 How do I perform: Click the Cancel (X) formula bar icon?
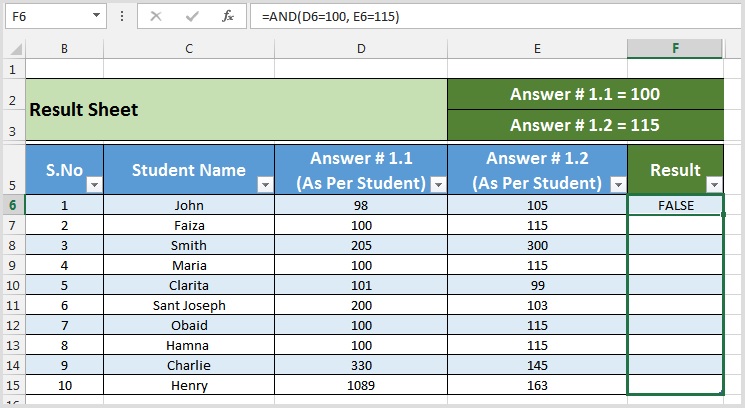[156, 17]
